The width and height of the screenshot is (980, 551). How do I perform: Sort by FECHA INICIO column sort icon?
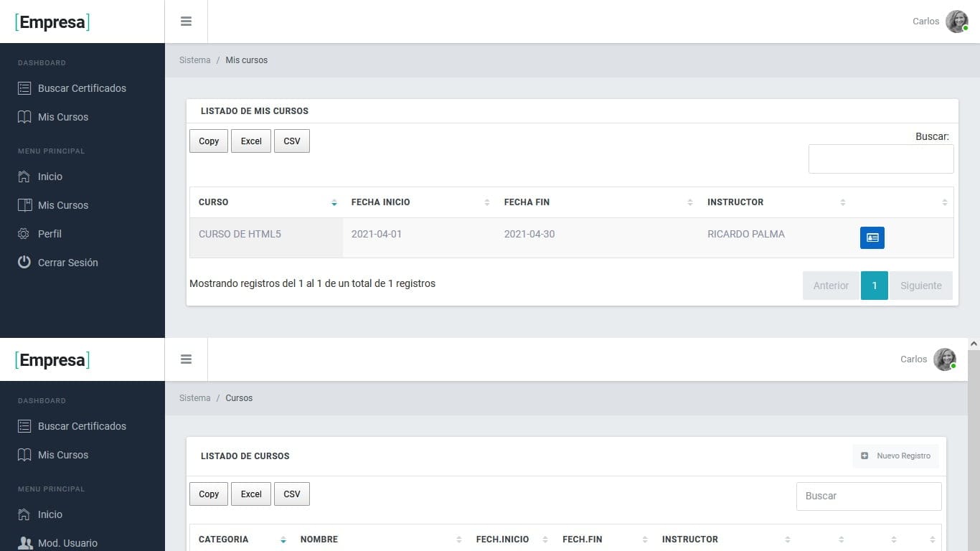(487, 202)
